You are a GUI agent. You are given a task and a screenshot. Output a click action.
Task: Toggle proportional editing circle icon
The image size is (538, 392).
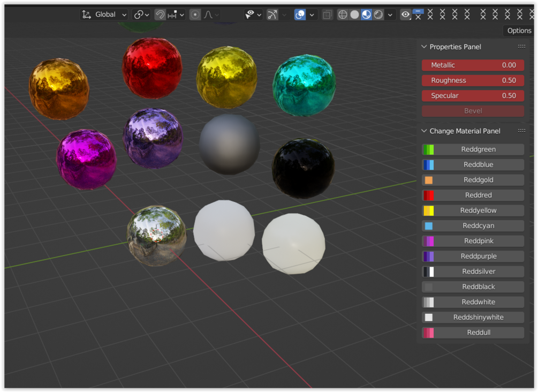(195, 14)
